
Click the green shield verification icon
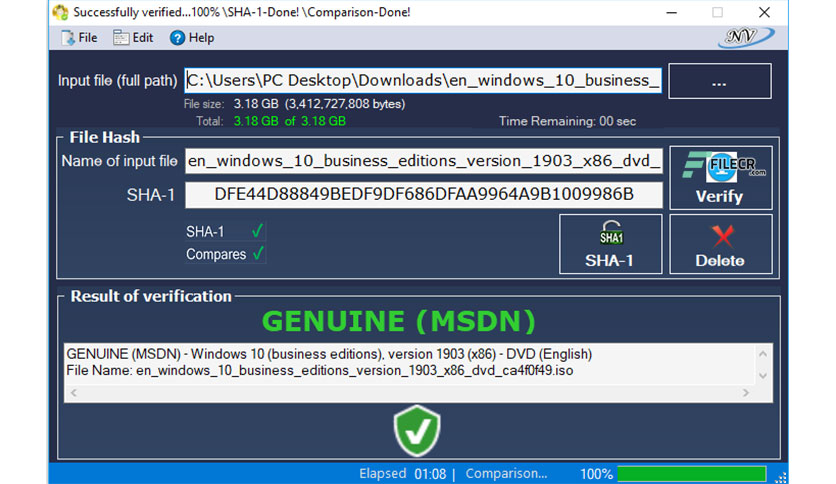(x=417, y=431)
